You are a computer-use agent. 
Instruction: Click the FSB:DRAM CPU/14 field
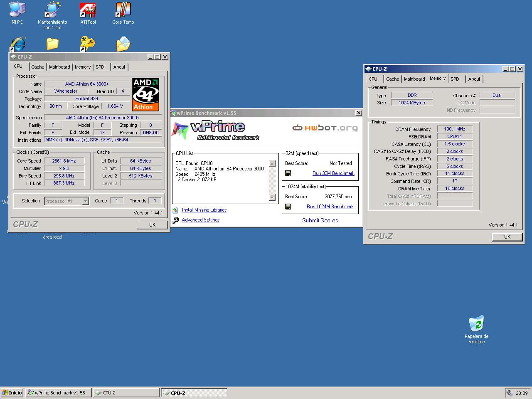(x=455, y=136)
